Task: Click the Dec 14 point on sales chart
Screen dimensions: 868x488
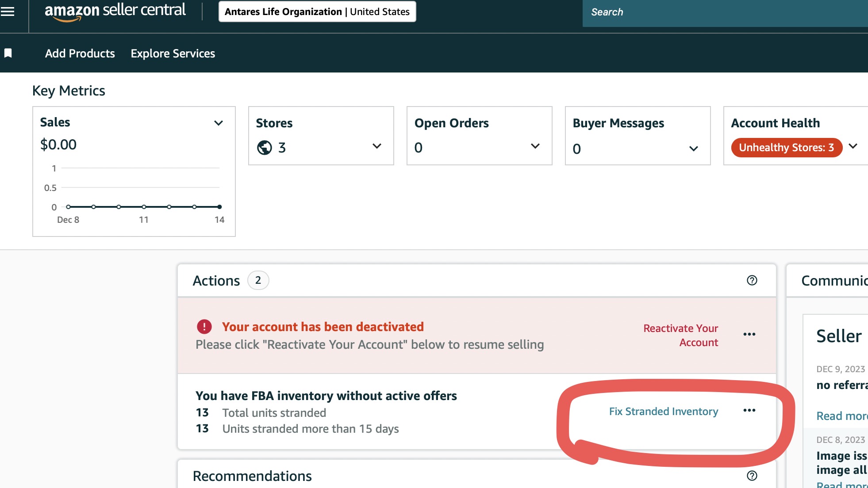Action: click(x=219, y=207)
